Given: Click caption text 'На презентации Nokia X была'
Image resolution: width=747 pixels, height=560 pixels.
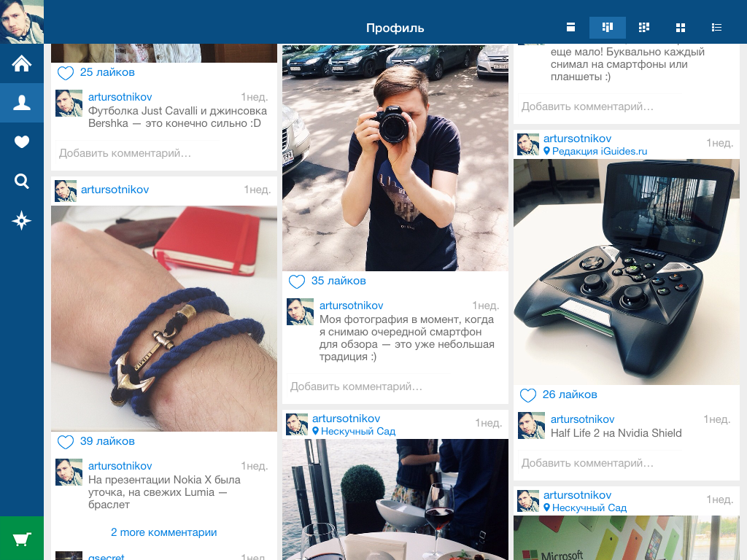Looking at the screenshot, I should pos(164,480).
